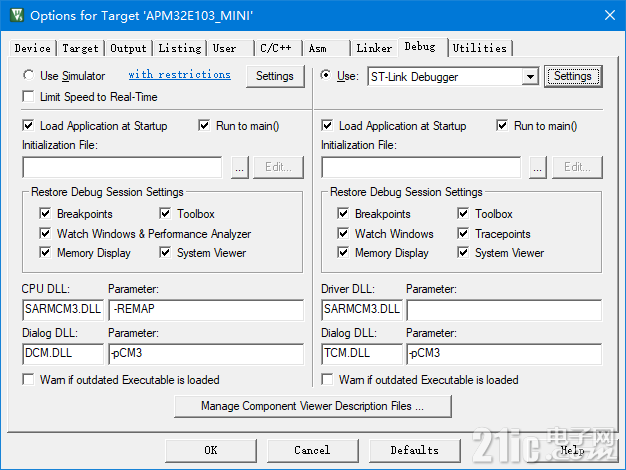The image size is (626, 470).
Task: Toggle ST-Link Warn if outdated Executable checkbox
Action: tap(327, 379)
